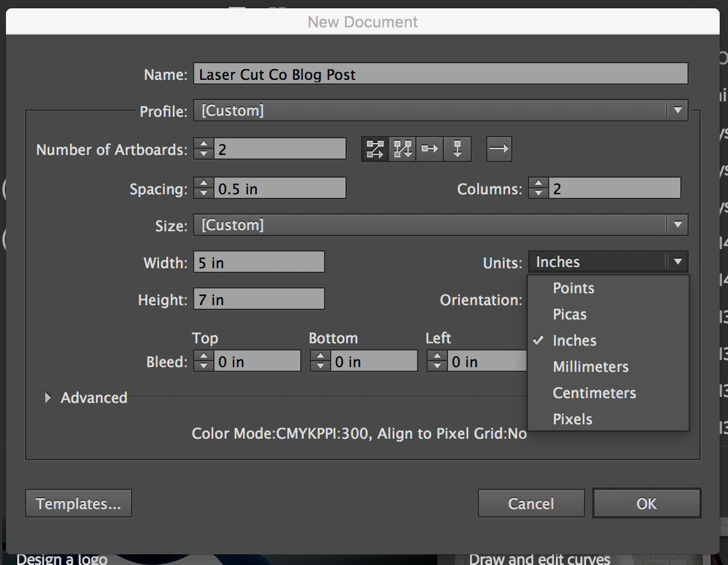Click the Left bleed value field
The height and width of the screenshot is (565, 728).
point(487,361)
